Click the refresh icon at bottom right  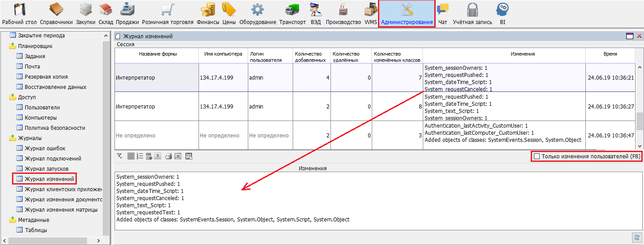pos(636,237)
